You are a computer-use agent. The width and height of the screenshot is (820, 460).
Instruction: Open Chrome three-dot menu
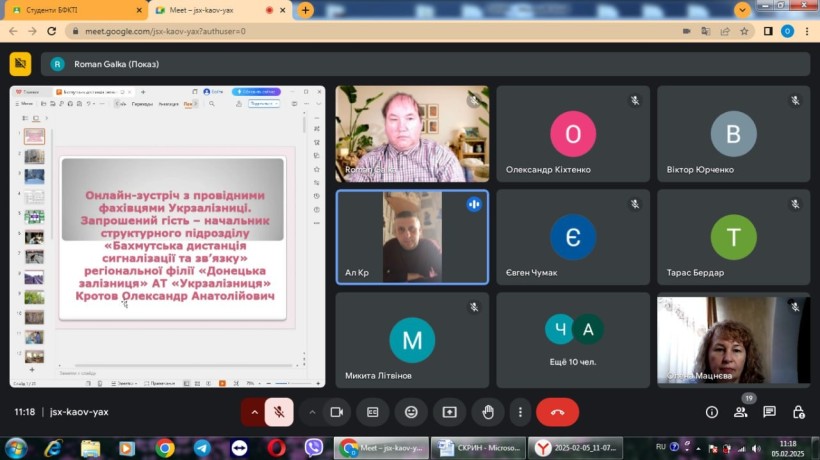pos(807,31)
